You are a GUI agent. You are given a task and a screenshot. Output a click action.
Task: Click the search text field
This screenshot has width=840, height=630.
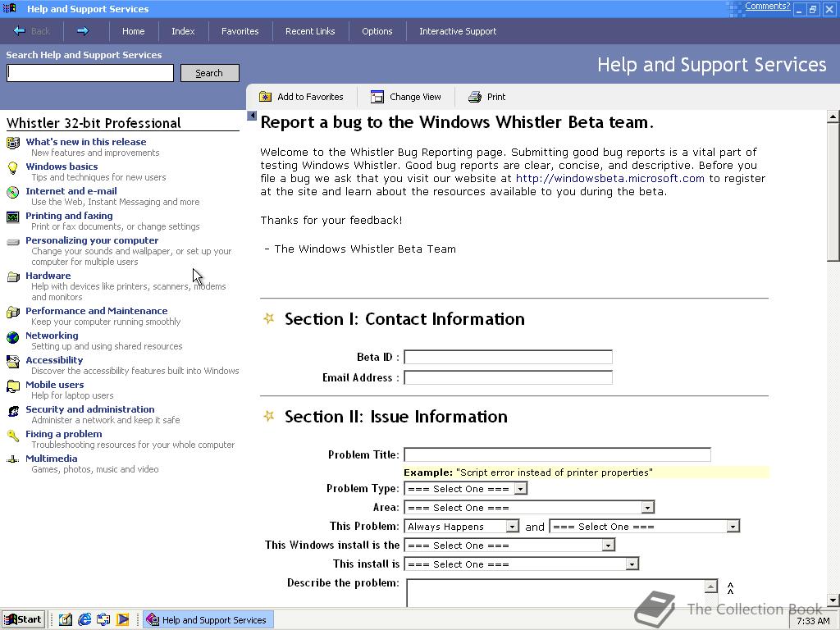point(90,73)
